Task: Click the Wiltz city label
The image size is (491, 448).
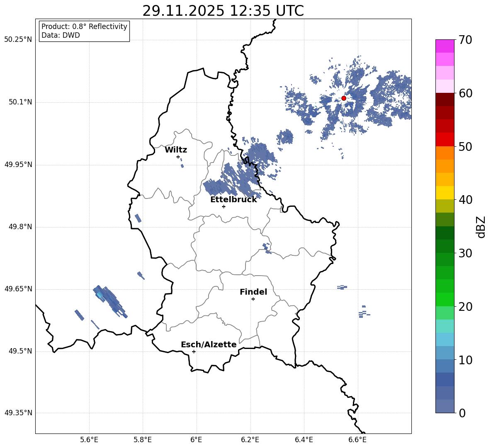Action: (x=176, y=150)
